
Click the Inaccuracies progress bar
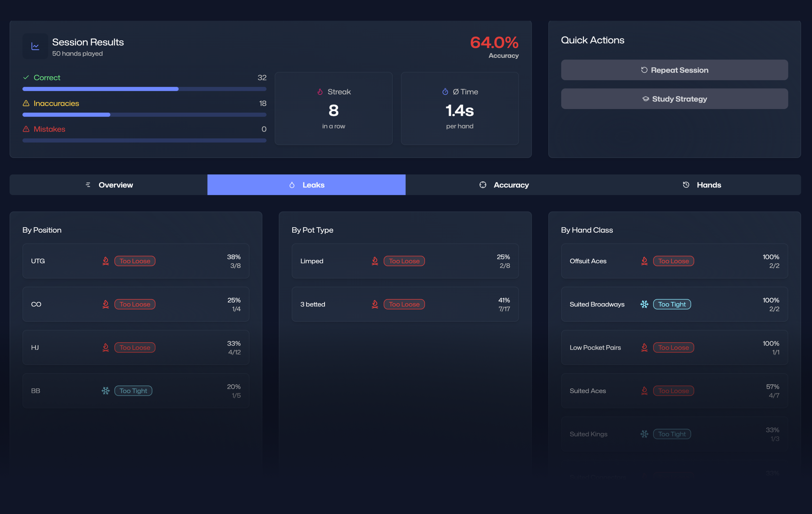pos(144,114)
